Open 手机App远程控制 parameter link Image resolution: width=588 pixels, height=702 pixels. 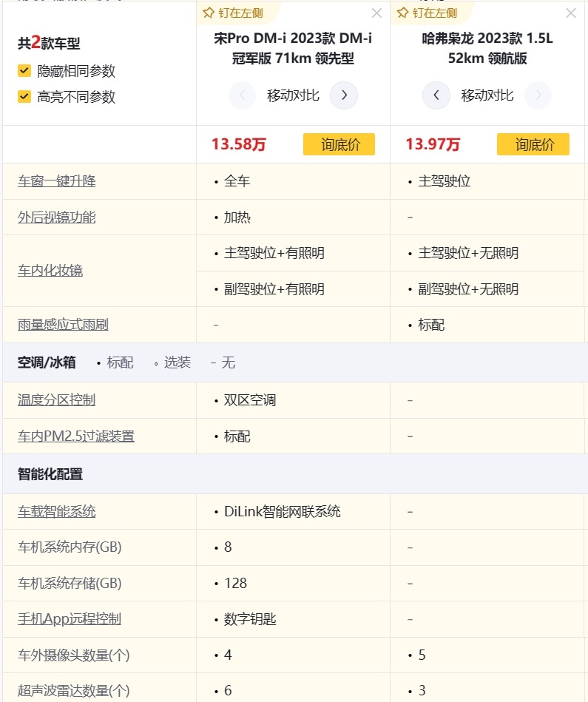70,618
